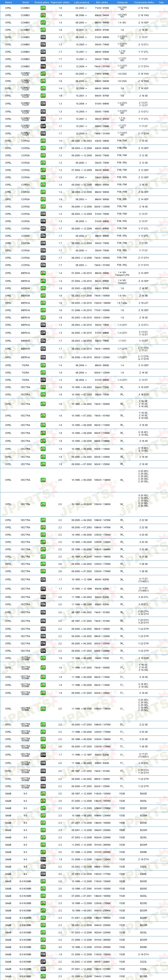Click PB icon in SAAB 9-5 KOMBI 141kW/192KM row
168x980 pixels.
[43, 888]
